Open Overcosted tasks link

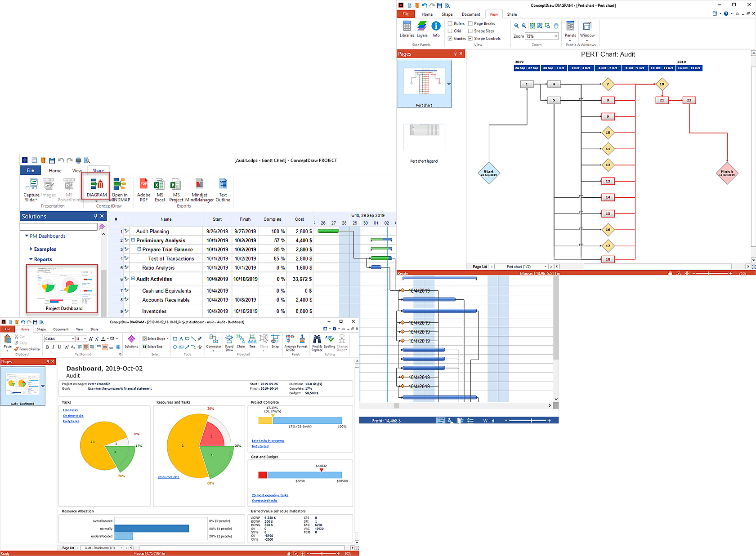tap(264, 501)
